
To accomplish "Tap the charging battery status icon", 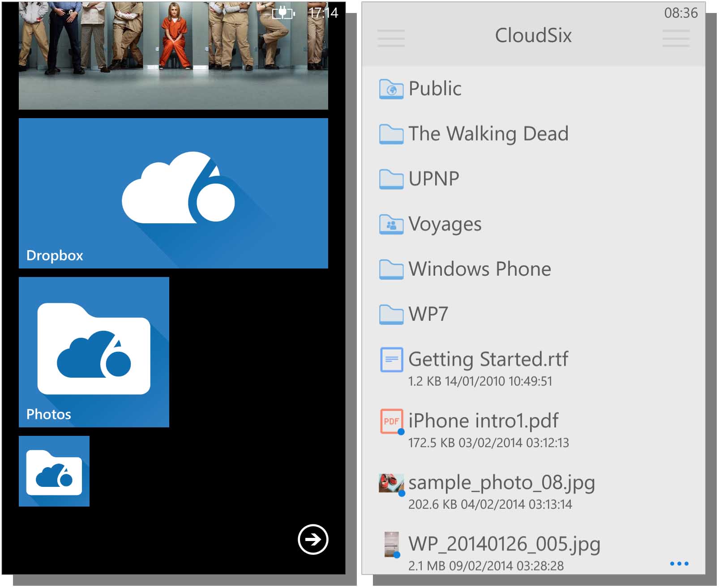I will pyautogui.click(x=283, y=13).
